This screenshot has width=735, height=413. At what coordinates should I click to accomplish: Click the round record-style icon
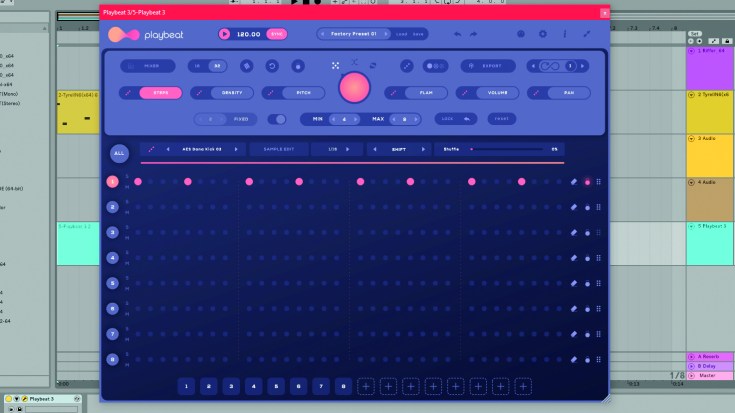[298, 66]
